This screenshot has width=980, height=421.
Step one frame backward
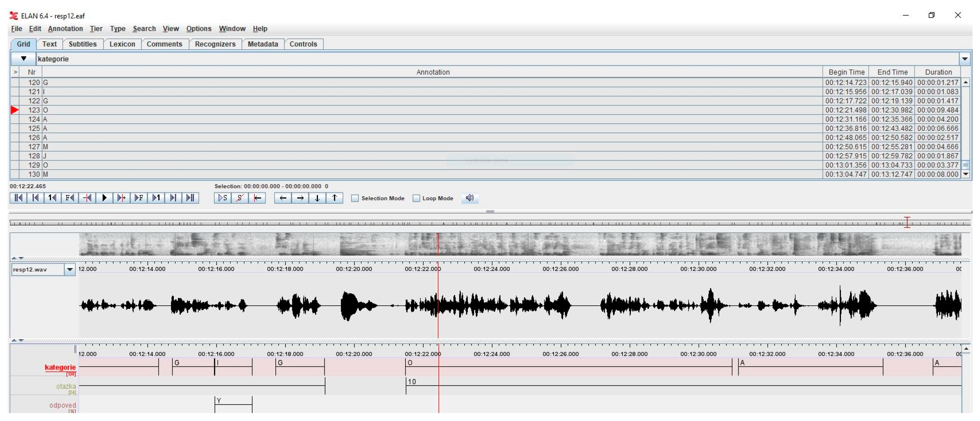pyautogui.click(x=70, y=198)
